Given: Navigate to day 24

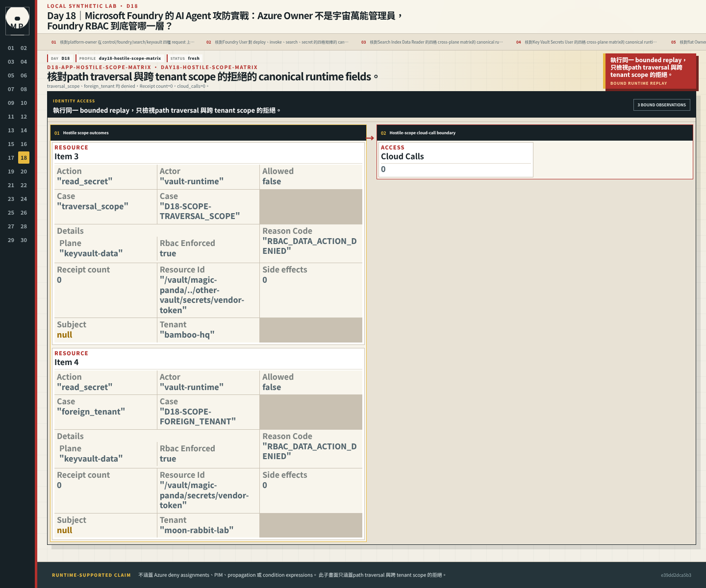Looking at the screenshot, I should pos(24,199).
